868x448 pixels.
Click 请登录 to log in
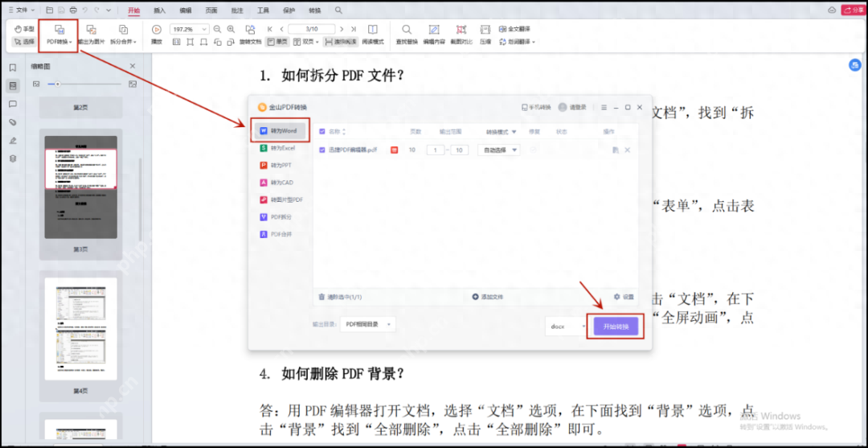(572, 107)
